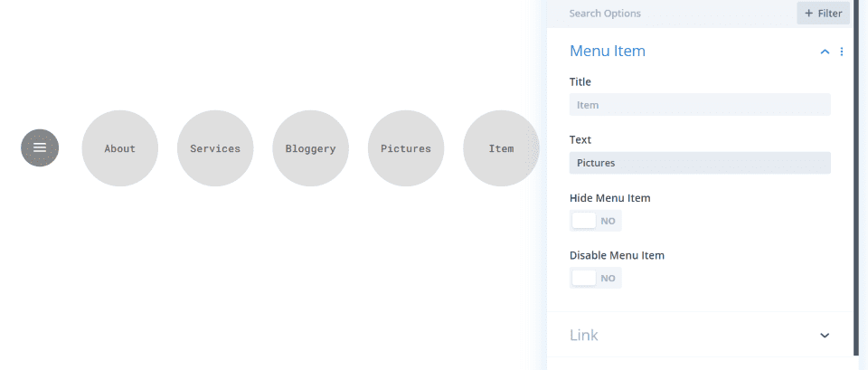Viewport: 868px width, 370px height.
Task: Click the Hide Menu Item label
Action: (x=610, y=198)
